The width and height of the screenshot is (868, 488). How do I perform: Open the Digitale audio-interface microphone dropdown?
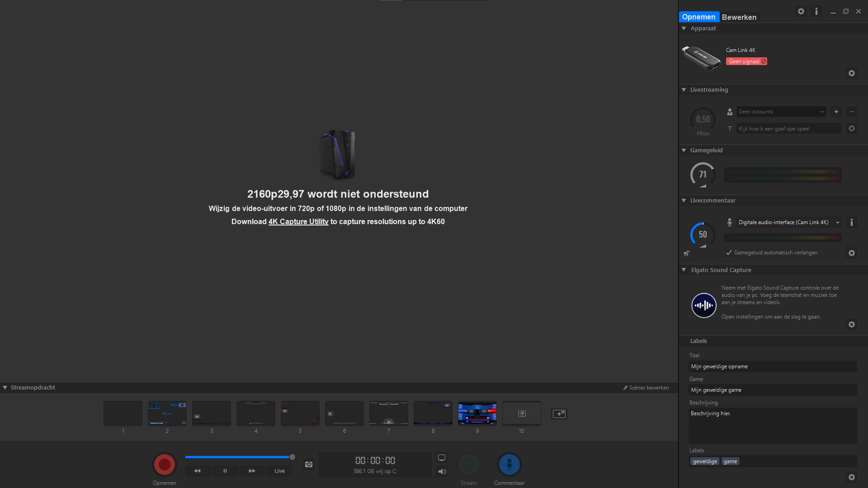[788, 222]
